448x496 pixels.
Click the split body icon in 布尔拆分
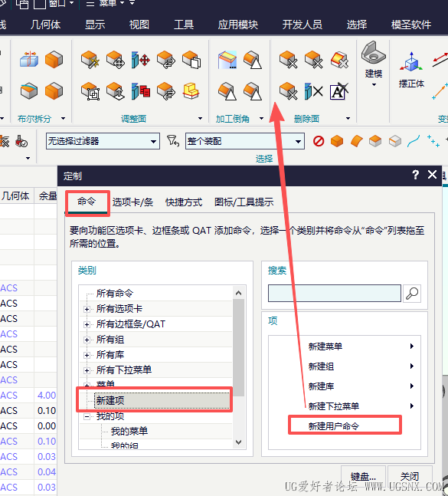tap(29, 59)
